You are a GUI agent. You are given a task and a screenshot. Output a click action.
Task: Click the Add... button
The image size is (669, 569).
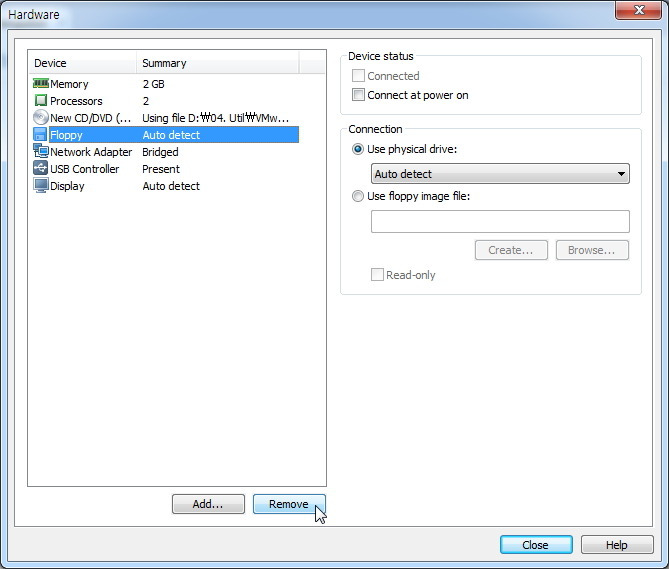[x=208, y=504]
